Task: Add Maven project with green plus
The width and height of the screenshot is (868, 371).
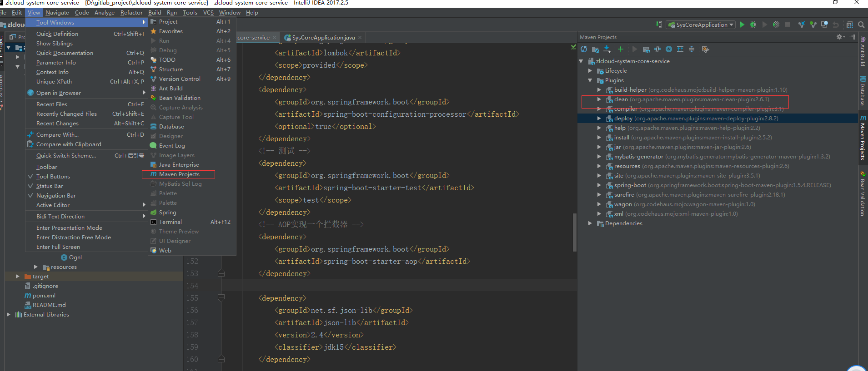Action: (621, 49)
